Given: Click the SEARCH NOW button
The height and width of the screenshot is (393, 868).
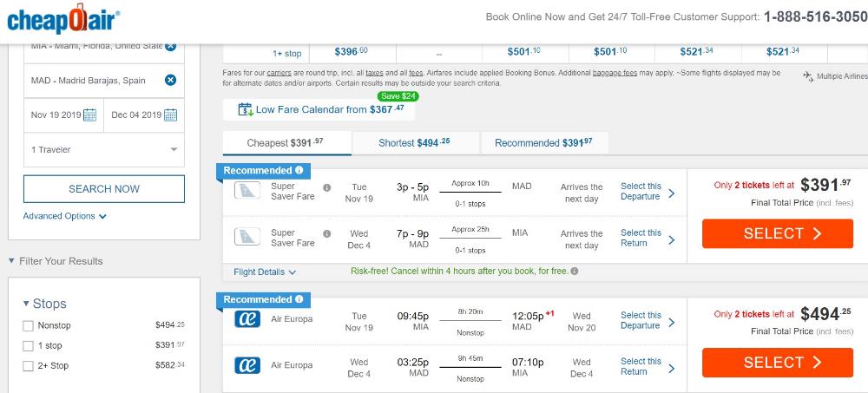Looking at the screenshot, I should click(104, 189).
